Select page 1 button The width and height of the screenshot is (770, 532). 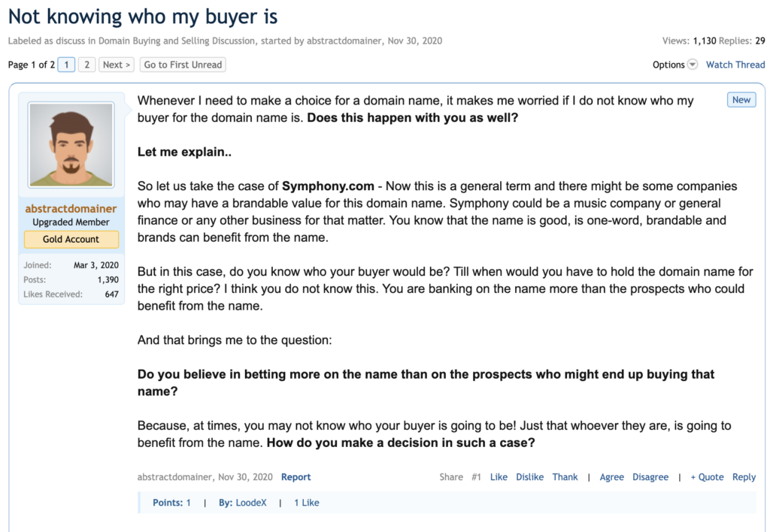click(x=66, y=65)
